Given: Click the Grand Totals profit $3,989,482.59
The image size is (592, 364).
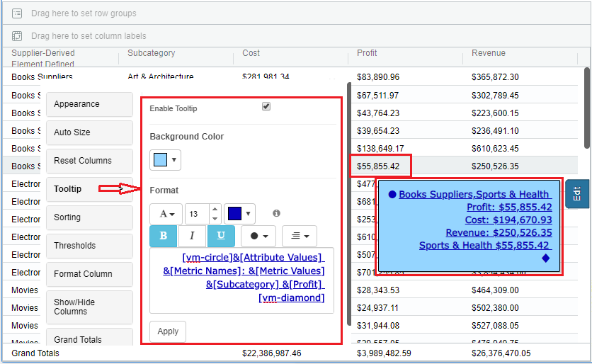Looking at the screenshot, I should (384, 353).
